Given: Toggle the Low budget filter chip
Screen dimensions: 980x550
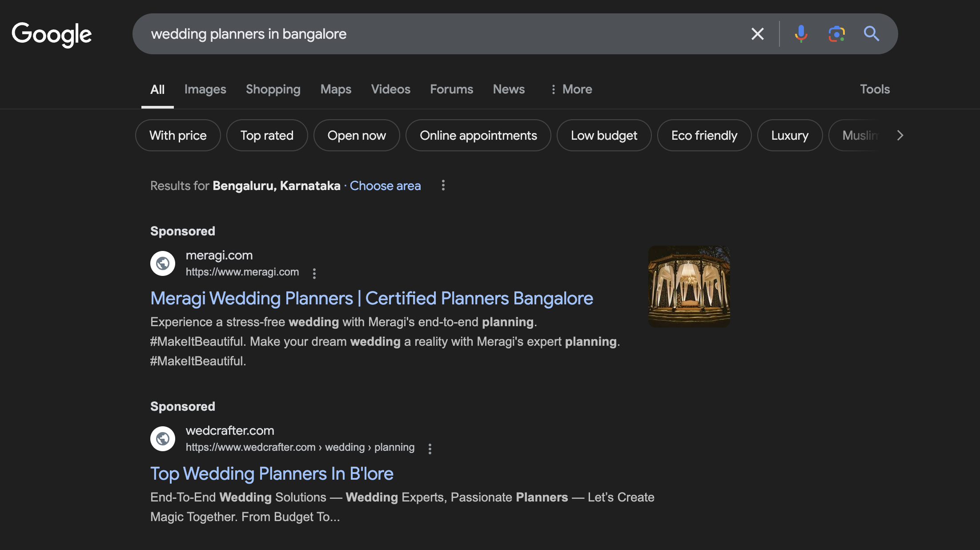Looking at the screenshot, I should pyautogui.click(x=604, y=135).
